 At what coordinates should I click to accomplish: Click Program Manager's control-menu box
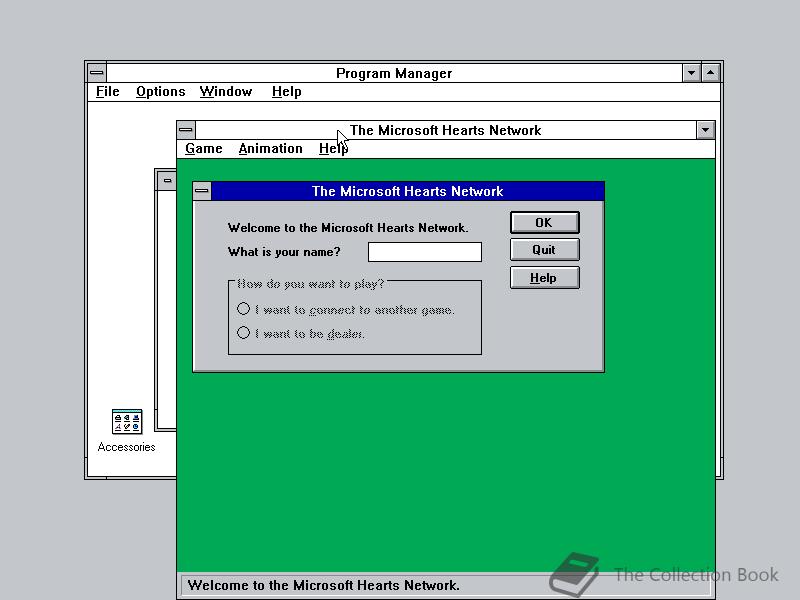[x=96, y=71]
